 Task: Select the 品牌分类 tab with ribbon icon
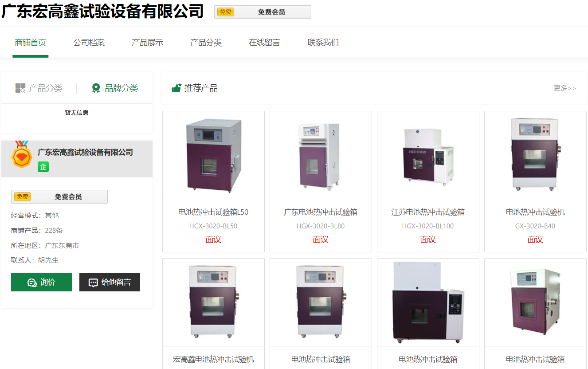[115, 88]
